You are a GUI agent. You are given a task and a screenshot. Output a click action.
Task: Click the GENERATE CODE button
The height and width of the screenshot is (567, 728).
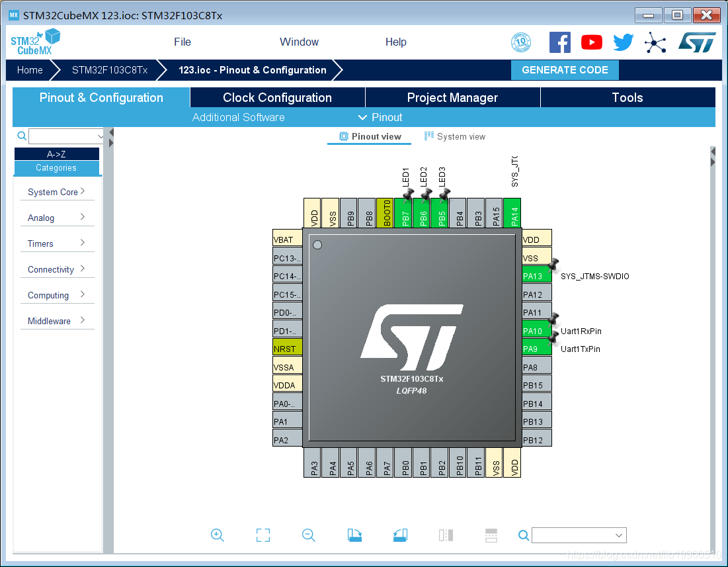pyautogui.click(x=565, y=70)
